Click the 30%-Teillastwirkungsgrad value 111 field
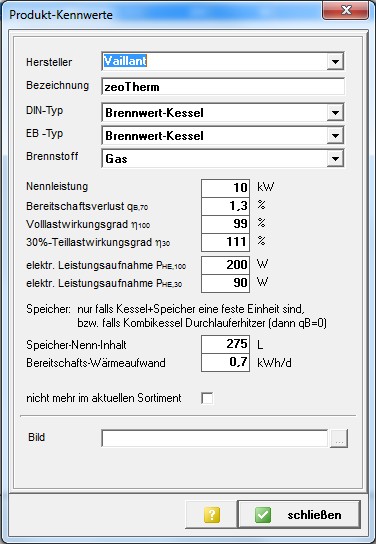376x544 pixels. [x=225, y=242]
